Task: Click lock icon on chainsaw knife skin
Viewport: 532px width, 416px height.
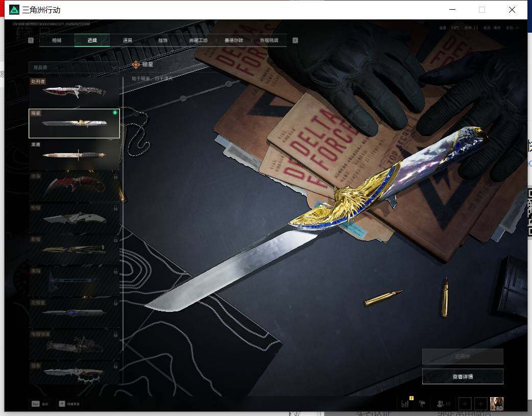Action: click(x=116, y=334)
